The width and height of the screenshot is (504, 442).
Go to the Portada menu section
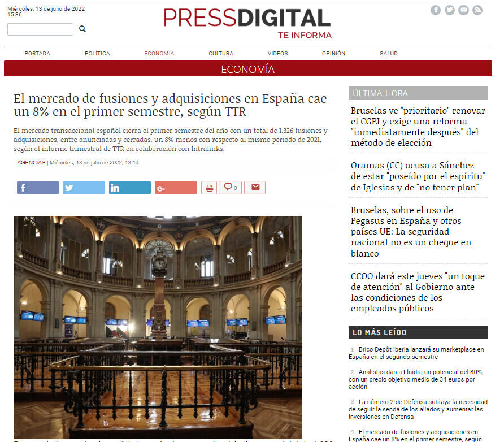coord(37,54)
